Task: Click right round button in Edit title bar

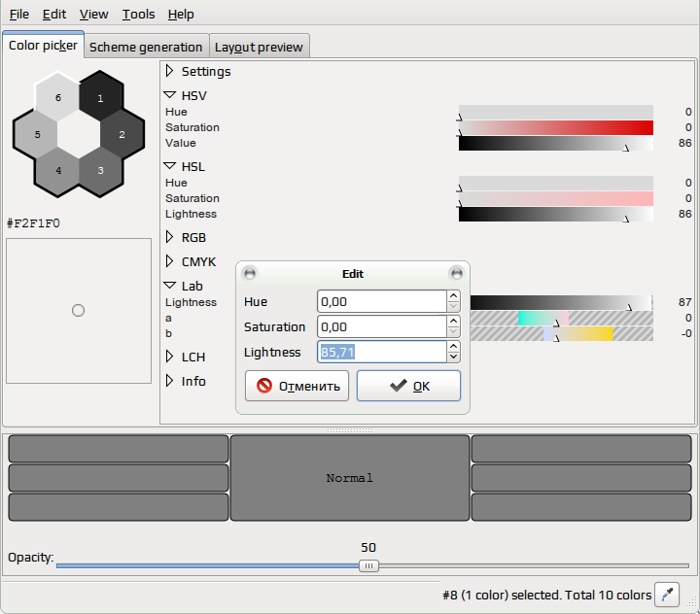Action: click(x=457, y=273)
